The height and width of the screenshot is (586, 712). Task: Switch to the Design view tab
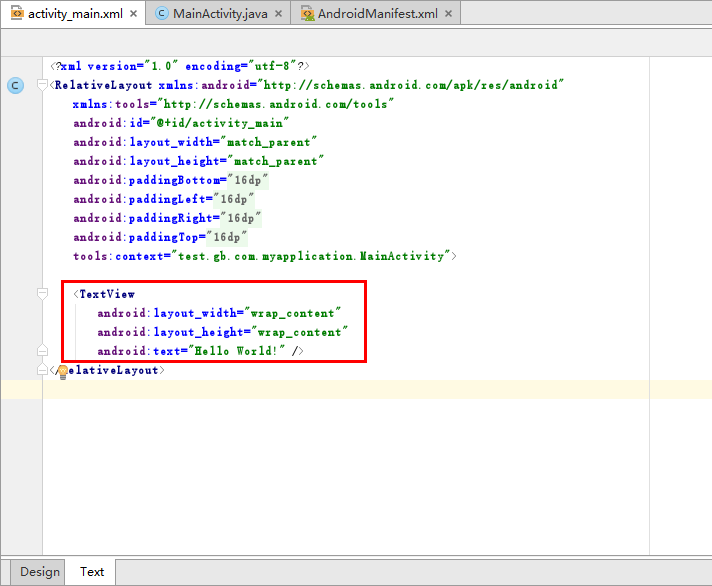40,571
